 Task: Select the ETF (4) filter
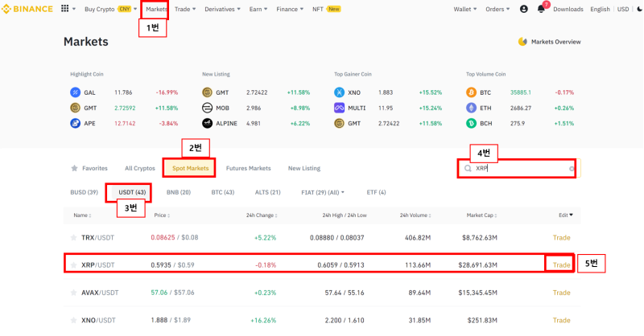click(x=376, y=192)
